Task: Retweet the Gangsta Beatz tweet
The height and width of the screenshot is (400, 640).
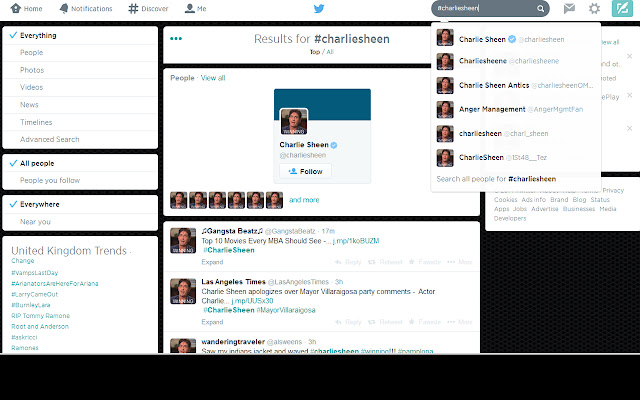Action: tap(385, 262)
